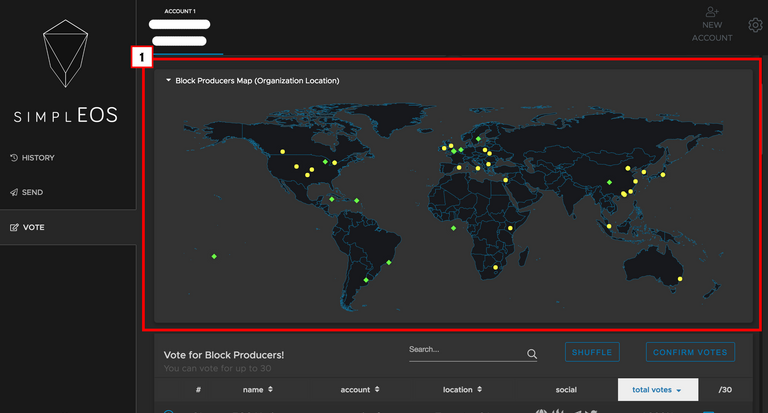Image resolution: width=768 pixels, height=413 pixels.
Task: Click the green diamond on Brazil's coast
Action: click(x=389, y=263)
